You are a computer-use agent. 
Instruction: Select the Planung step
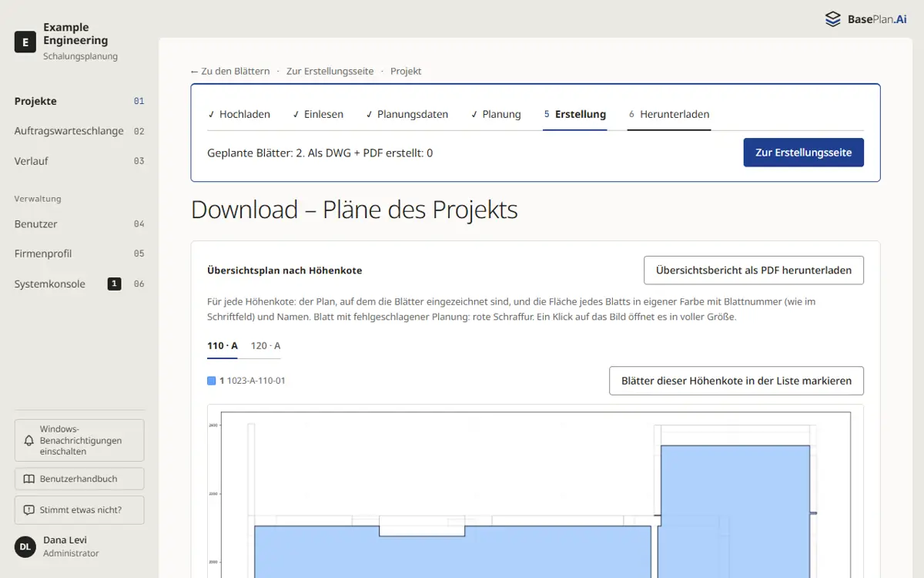(496, 114)
